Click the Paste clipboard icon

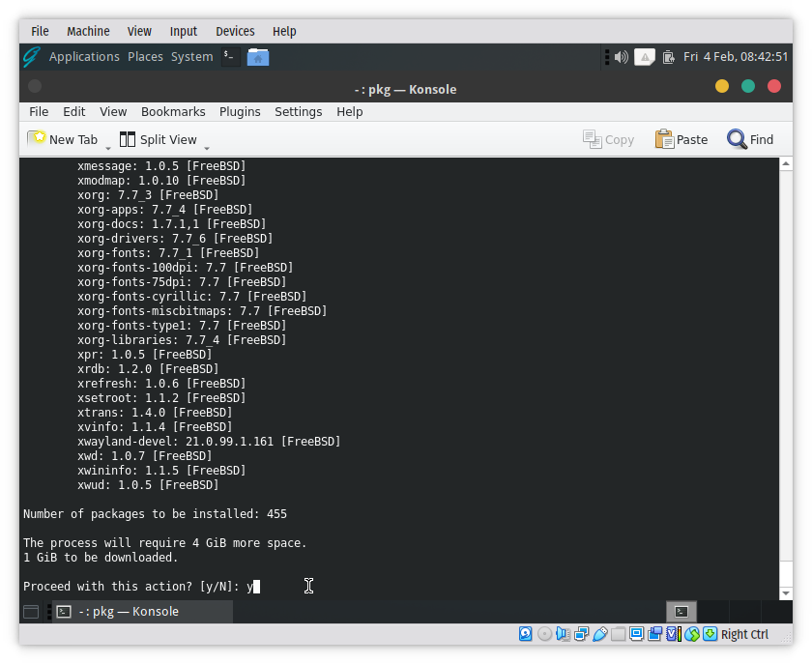(x=664, y=139)
